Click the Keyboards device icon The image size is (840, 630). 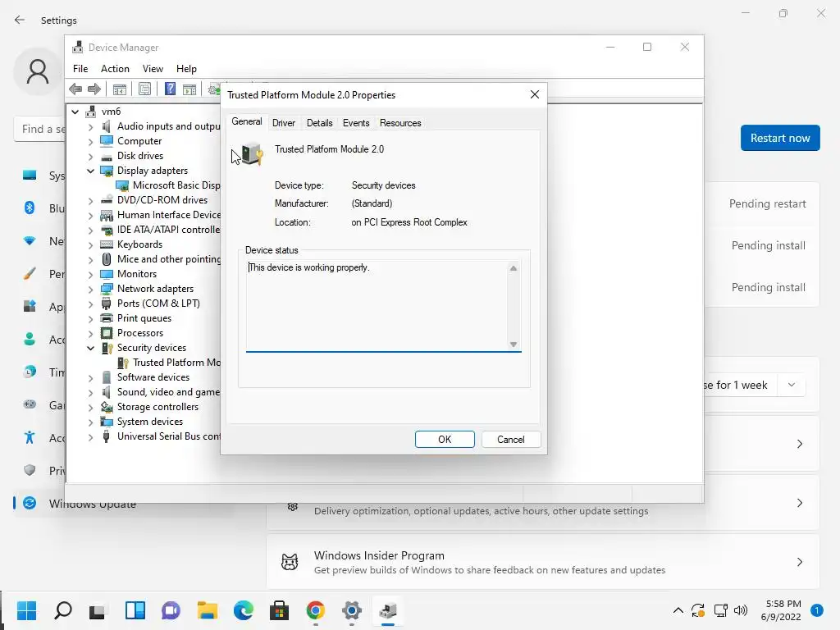coord(107,244)
